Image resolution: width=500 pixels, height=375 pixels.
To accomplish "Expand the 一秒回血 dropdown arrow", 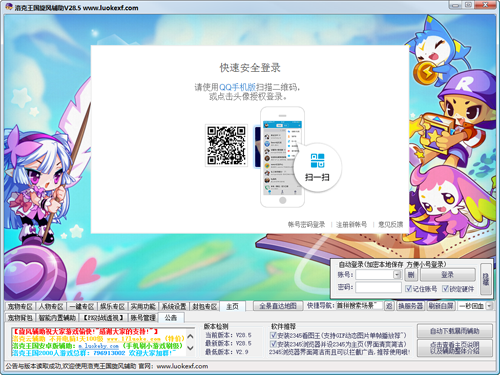I will pos(489,306).
